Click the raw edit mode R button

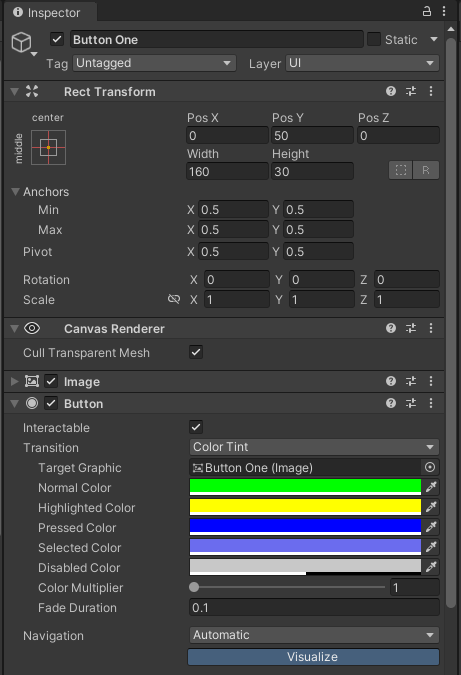pyautogui.click(x=426, y=170)
